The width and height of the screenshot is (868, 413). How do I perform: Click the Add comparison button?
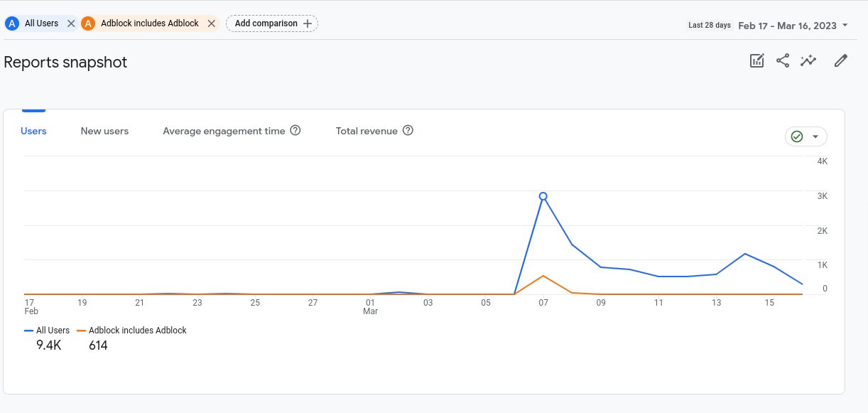272,23
